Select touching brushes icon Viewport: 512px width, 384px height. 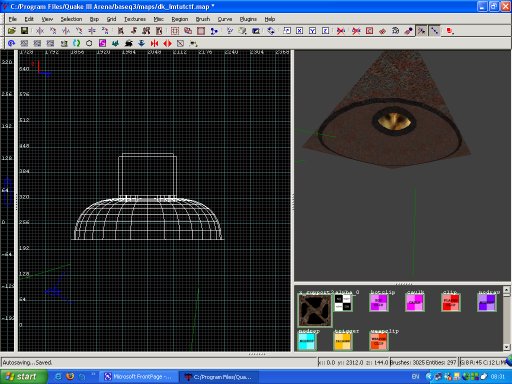(x=134, y=31)
